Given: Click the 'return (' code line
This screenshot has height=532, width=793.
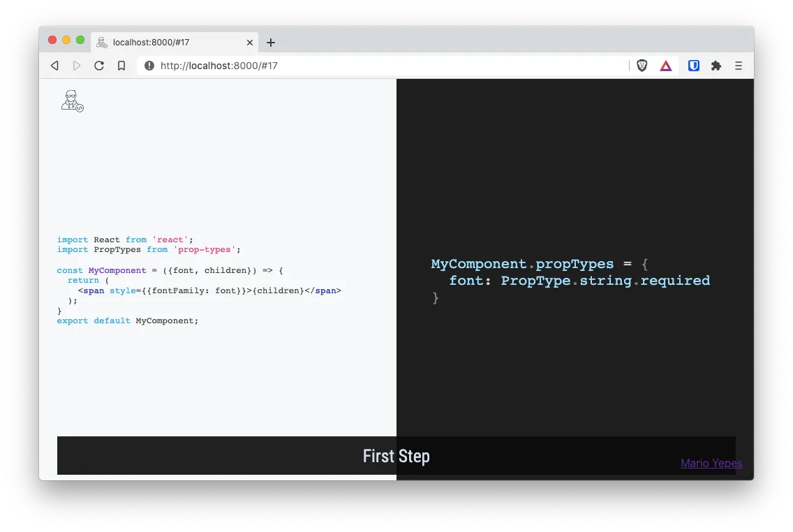Looking at the screenshot, I should coord(88,280).
